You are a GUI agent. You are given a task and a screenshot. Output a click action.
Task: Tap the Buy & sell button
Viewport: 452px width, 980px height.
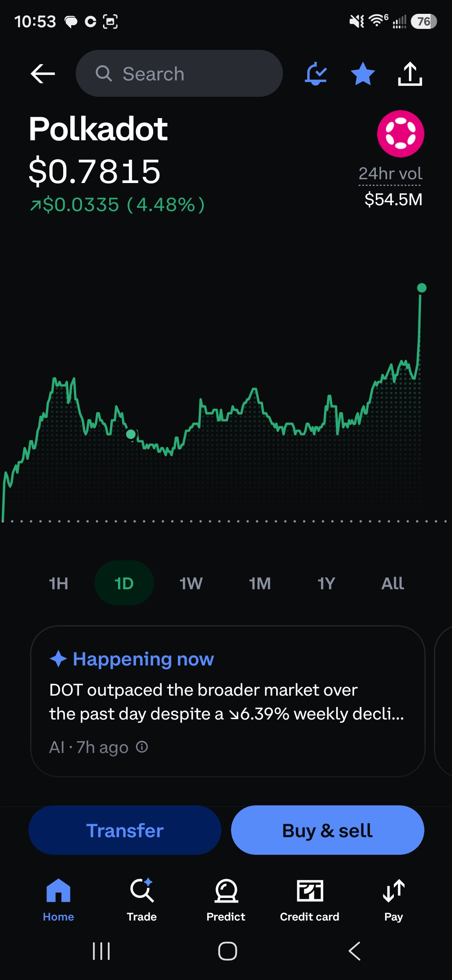(327, 830)
